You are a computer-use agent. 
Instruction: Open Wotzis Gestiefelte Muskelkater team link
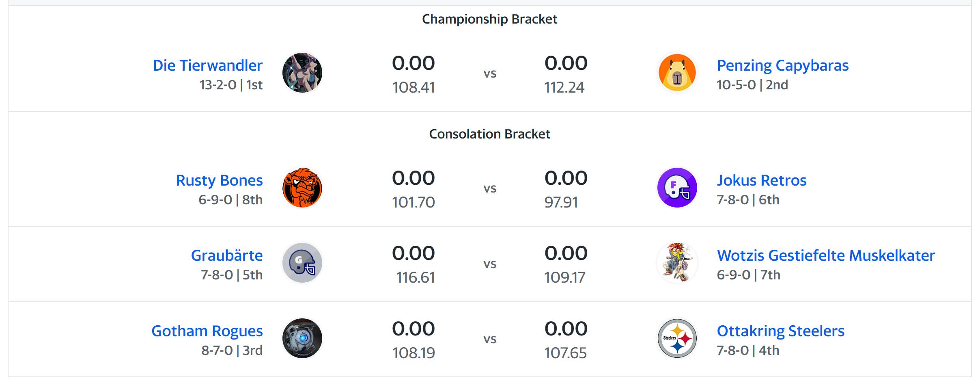point(826,255)
